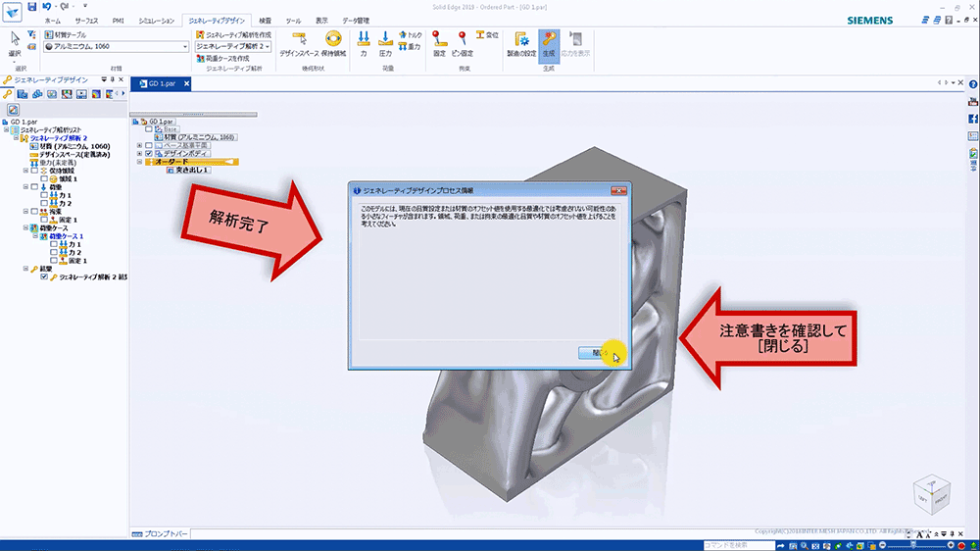Uncheck ジェネレーティブ解析 2 result checkbox
Screen dimensions: 980x551
44,276
